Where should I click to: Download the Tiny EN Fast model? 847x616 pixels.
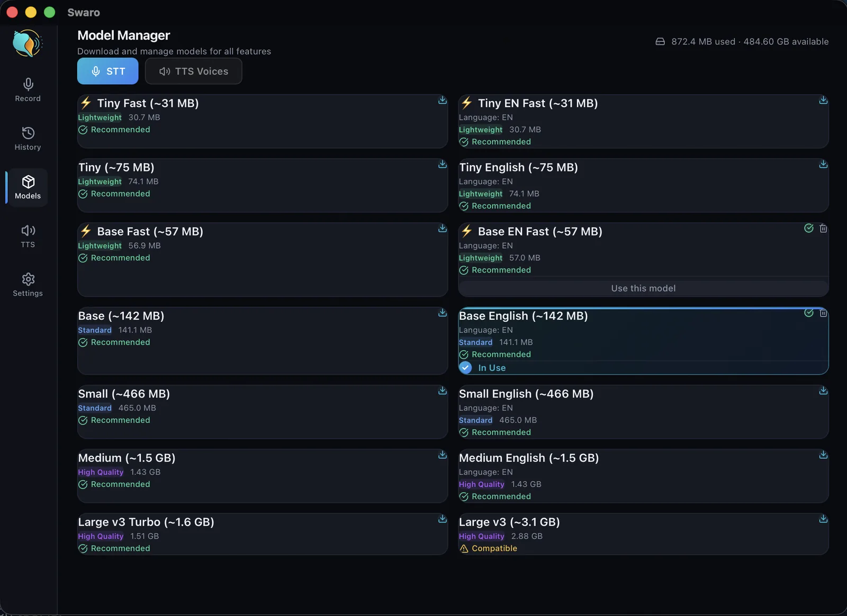(823, 100)
